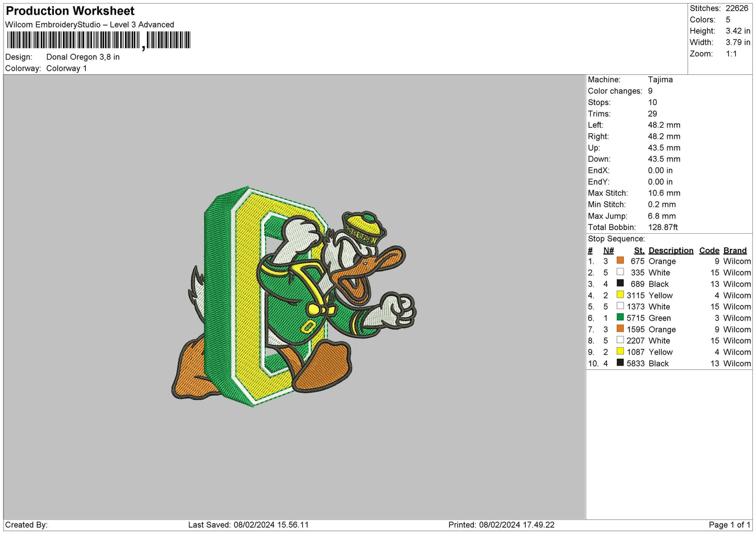
Task: Select the white swatch beside 1373 stitches
Action: [x=620, y=306]
